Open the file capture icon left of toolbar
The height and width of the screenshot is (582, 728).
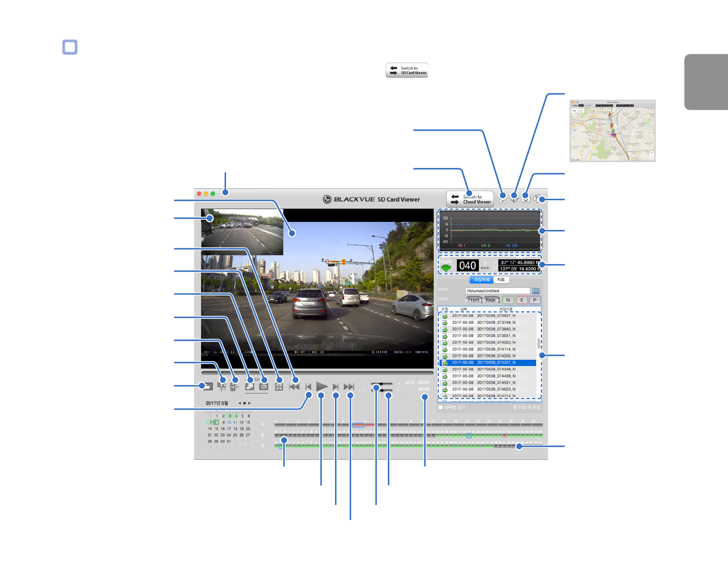tap(208, 386)
